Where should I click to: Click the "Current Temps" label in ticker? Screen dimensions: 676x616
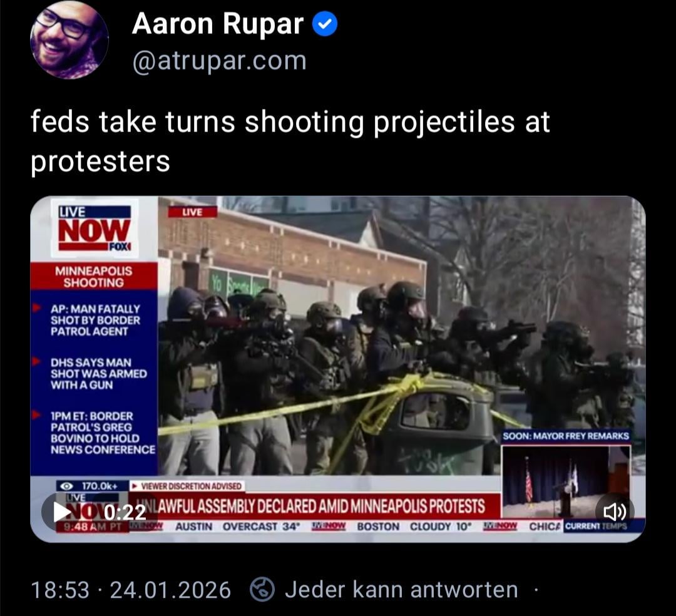coord(597,526)
